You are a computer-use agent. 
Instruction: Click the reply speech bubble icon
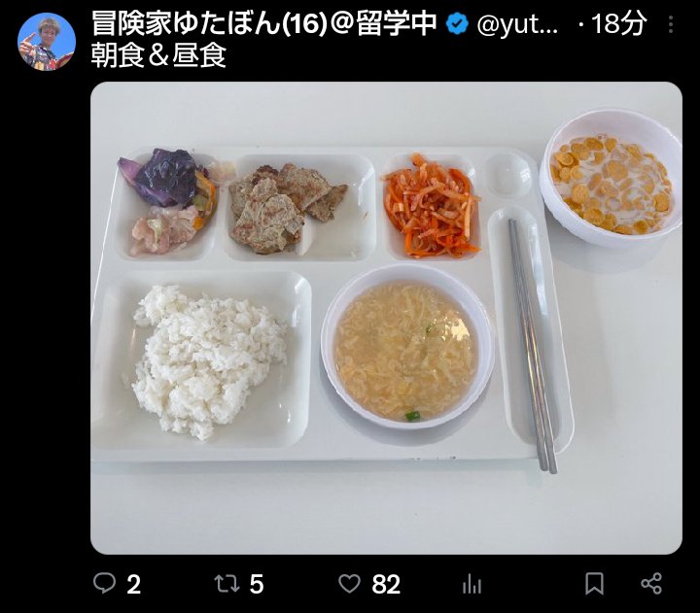tap(104, 583)
